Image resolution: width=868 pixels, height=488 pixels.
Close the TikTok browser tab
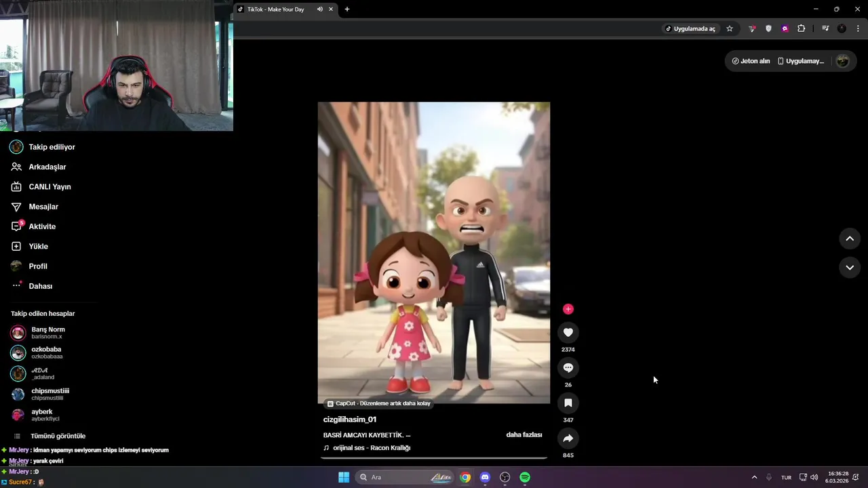click(331, 9)
